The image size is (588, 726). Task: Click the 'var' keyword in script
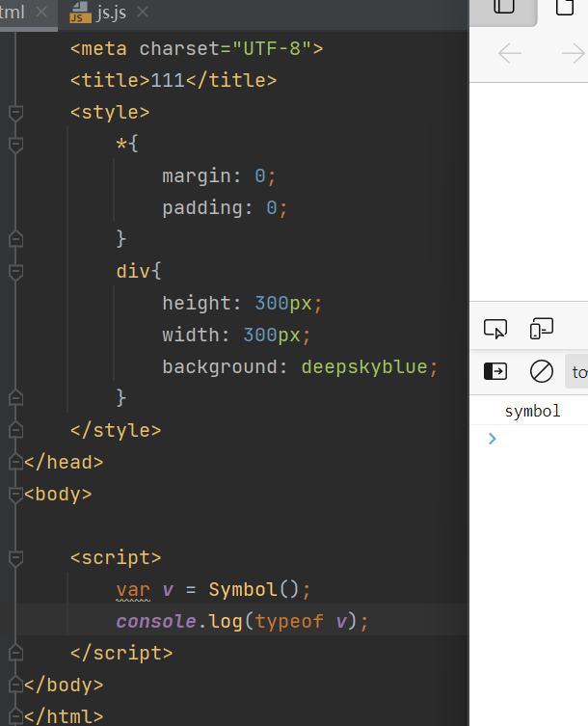pyautogui.click(x=133, y=590)
